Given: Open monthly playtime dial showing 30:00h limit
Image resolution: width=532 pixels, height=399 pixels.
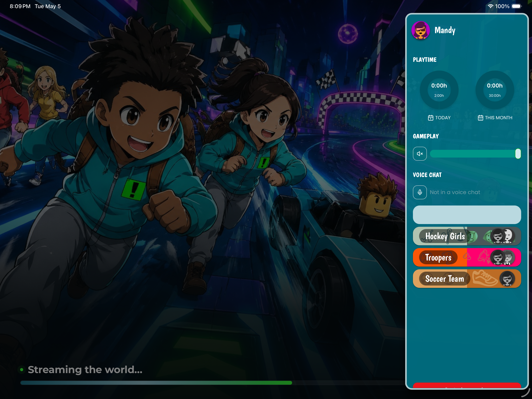Looking at the screenshot, I should (494, 90).
